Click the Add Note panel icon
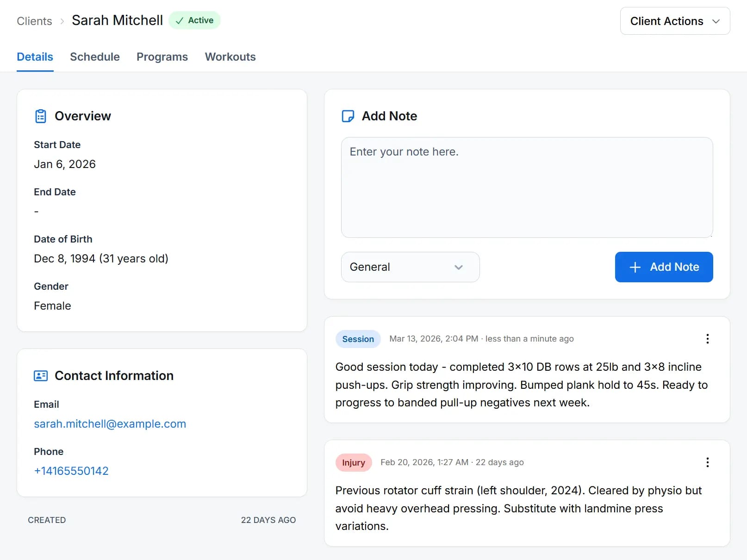The height and width of the screenshot is (560, 747). (348, 116)
